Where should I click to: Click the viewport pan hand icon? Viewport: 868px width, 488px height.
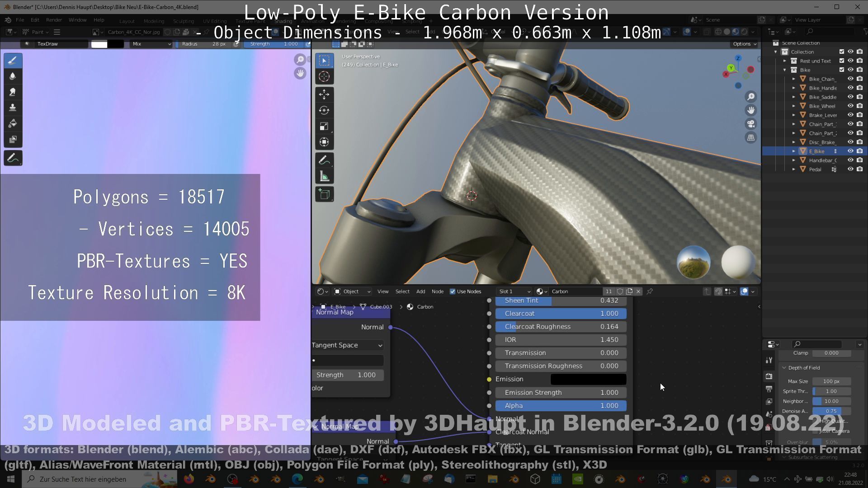pos(751,110)
